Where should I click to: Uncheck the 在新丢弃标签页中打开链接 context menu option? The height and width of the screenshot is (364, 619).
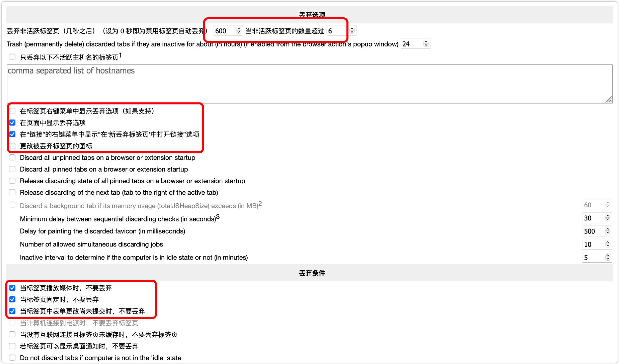tap(12, 134)
